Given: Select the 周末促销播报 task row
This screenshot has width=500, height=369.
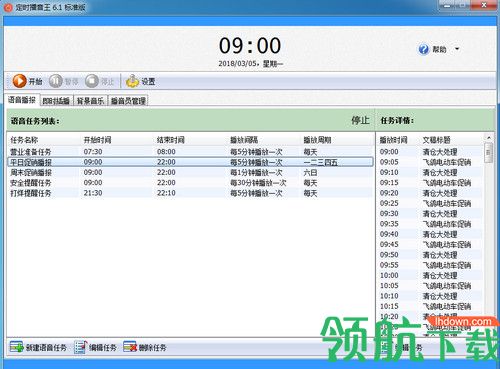Looking at the screenshot, I should pyautogui.click(x=190, y=173).
